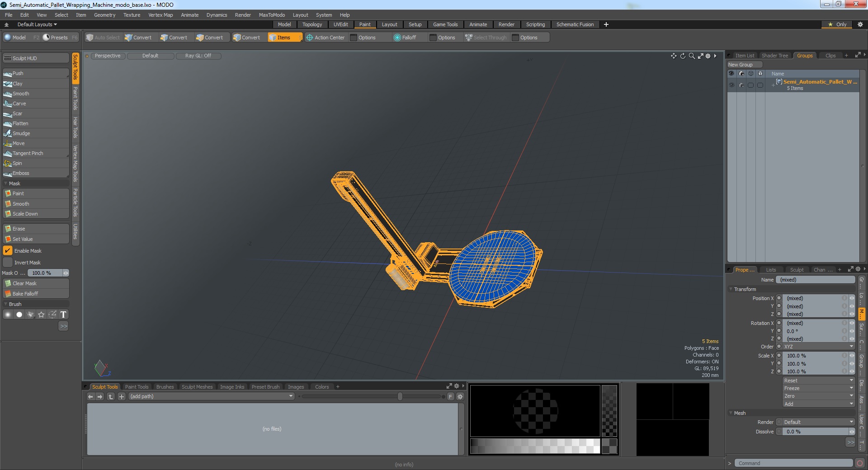Click the Action Center toolbar button

point(325,38)
